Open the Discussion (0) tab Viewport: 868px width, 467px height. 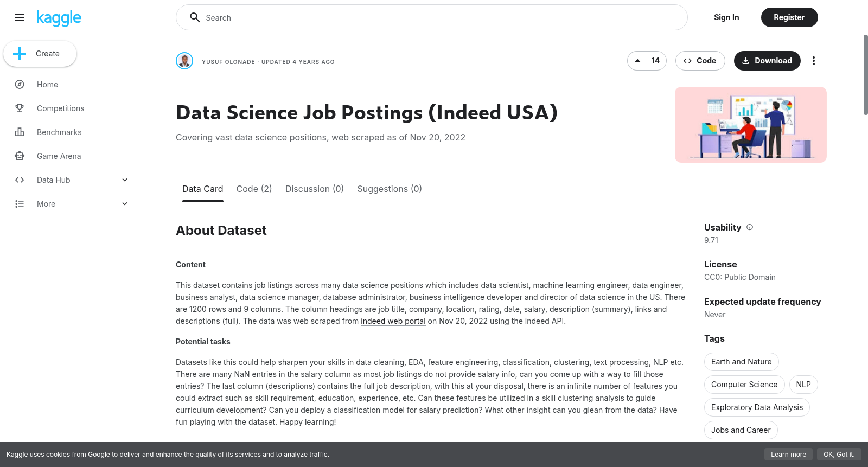[315, 189]
